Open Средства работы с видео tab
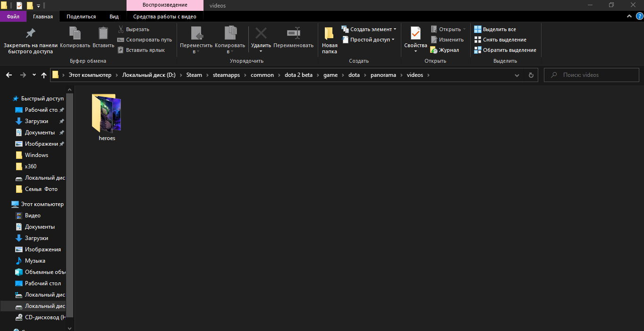 coord(165,17)
